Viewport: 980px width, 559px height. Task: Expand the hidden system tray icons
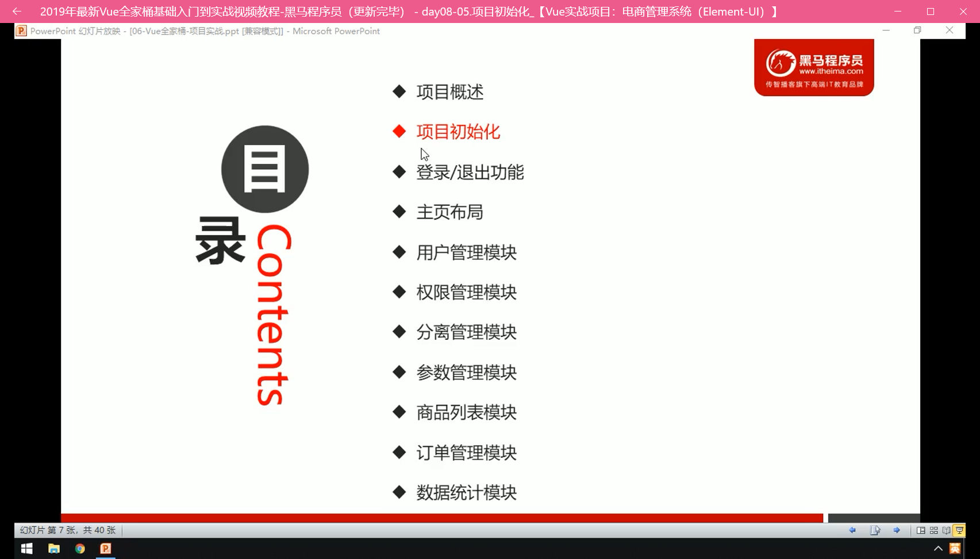(938, 549)
